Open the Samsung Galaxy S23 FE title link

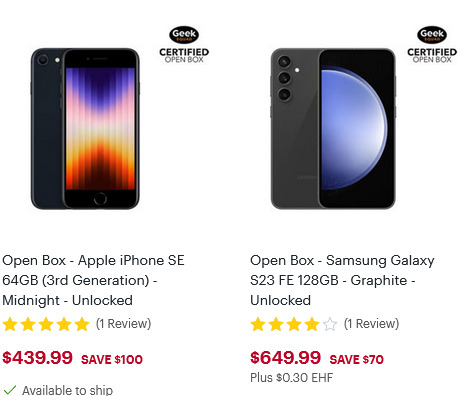click(x=342, y=280)
